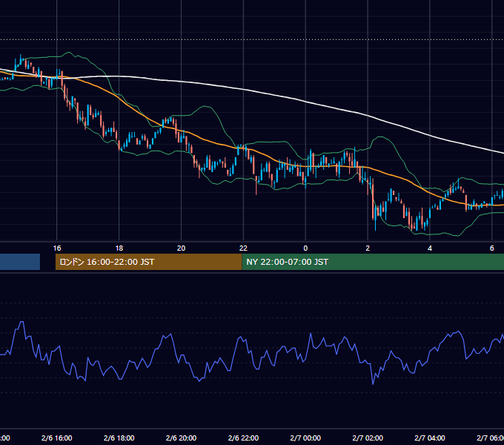504x445 pixels.
Task: Click the '2/6 16:00' date label
Action: point(57,438)
